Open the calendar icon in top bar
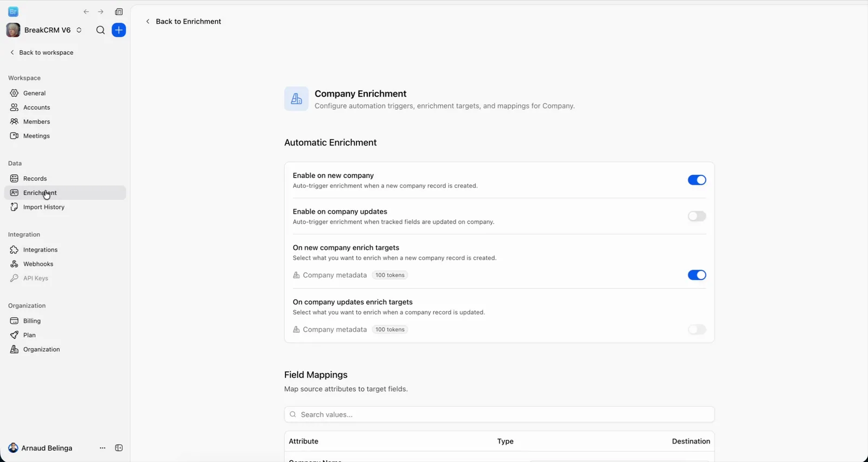This screenshot has height=462, width=868. [x=119, y=12]
